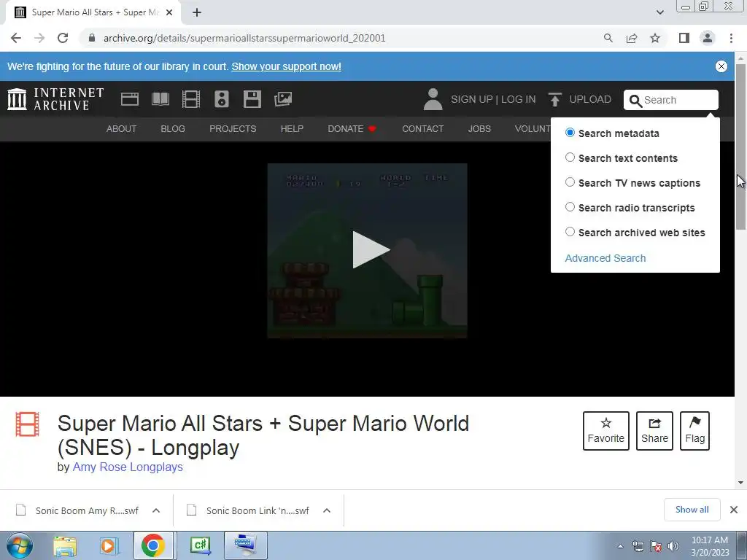Select Search radio transcripts option
Screen dimensions: 747x560
click(x=570, y=206)
